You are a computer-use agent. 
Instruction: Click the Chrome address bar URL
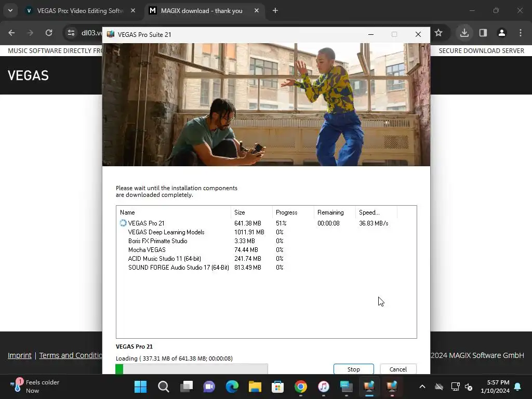point(91,33)
